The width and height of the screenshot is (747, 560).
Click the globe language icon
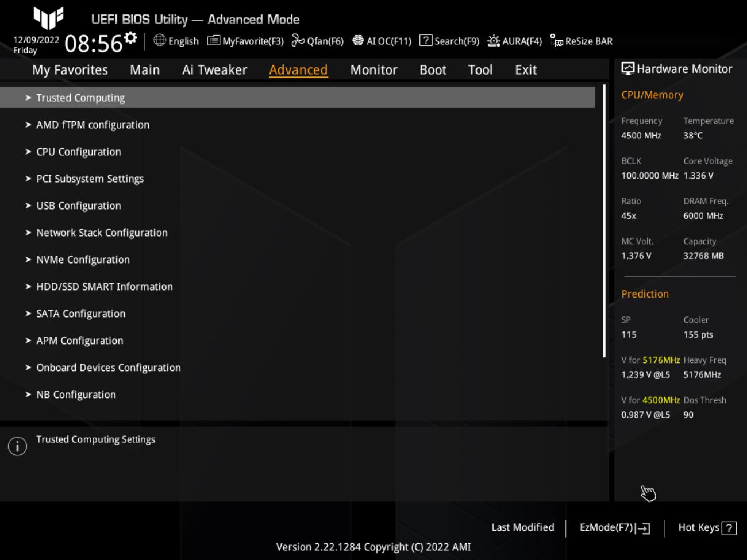click(x=160, y=40)
